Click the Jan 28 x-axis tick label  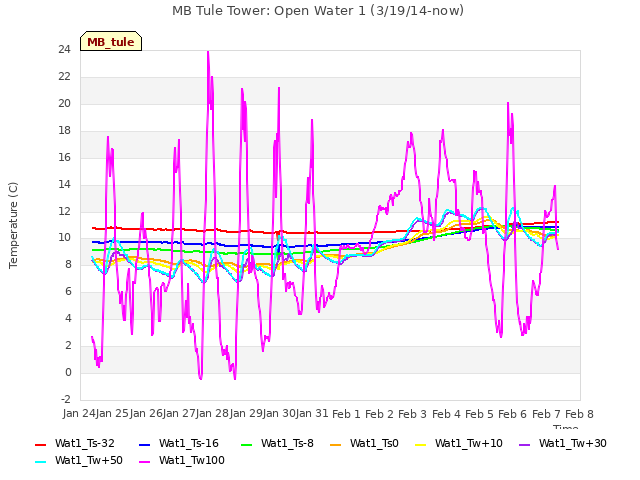tap(212, 414)
